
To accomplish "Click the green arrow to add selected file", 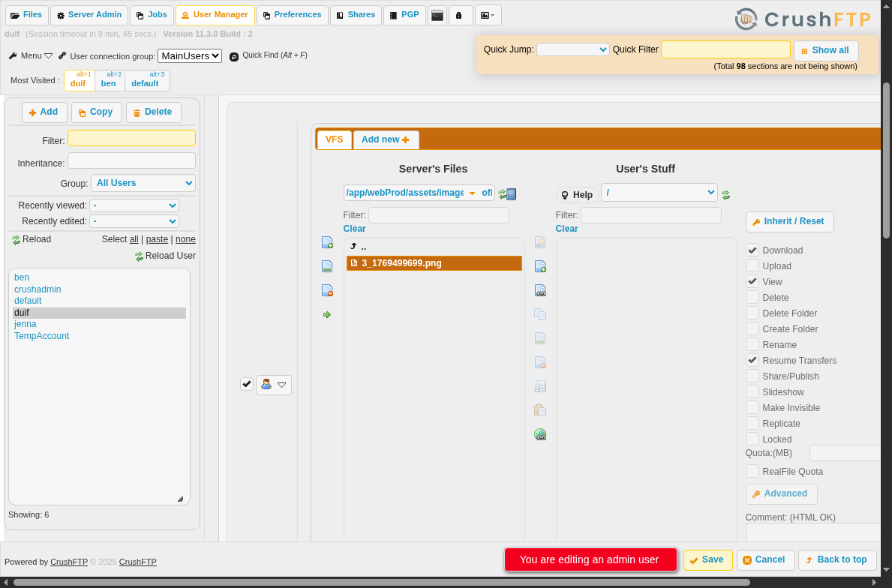I will tap(326, 314).
